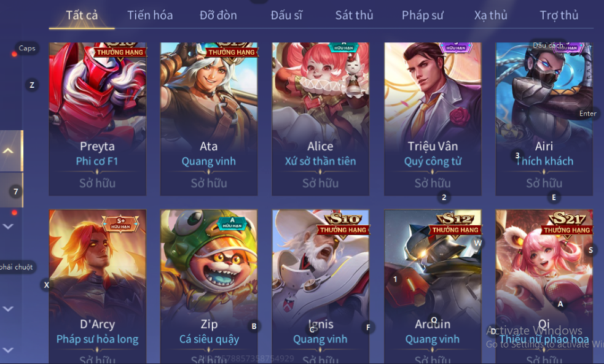This screenshot has height=364, width=604.
Task: Open the Xạ thủ tab
Action: pyautogui.click(x=490, y=15)
